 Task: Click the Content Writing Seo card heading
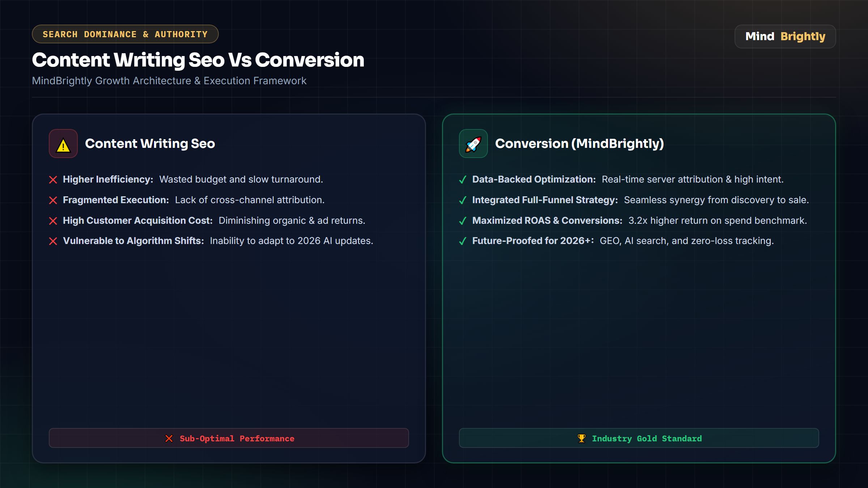click(150, 144)
